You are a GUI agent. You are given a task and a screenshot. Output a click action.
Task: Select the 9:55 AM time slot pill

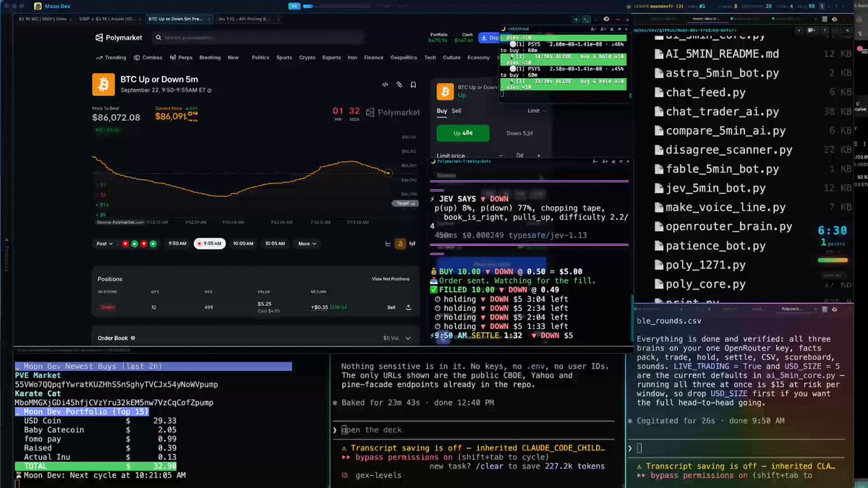[210, 244]
